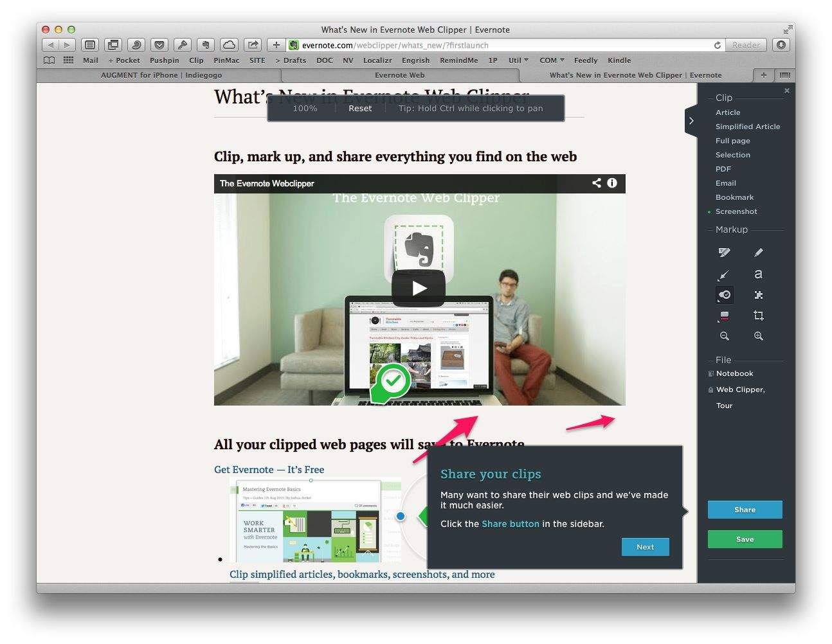Open the Util dropdown in bookmarks bar
Screen dimensions: 832x644
pyautogui.click(x=518, y=60)
